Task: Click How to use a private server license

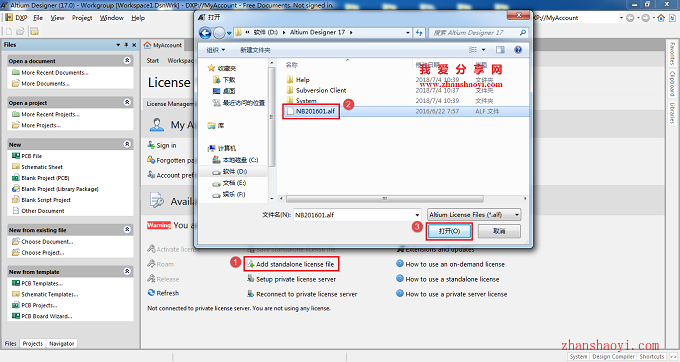Action: click(456, 294)
